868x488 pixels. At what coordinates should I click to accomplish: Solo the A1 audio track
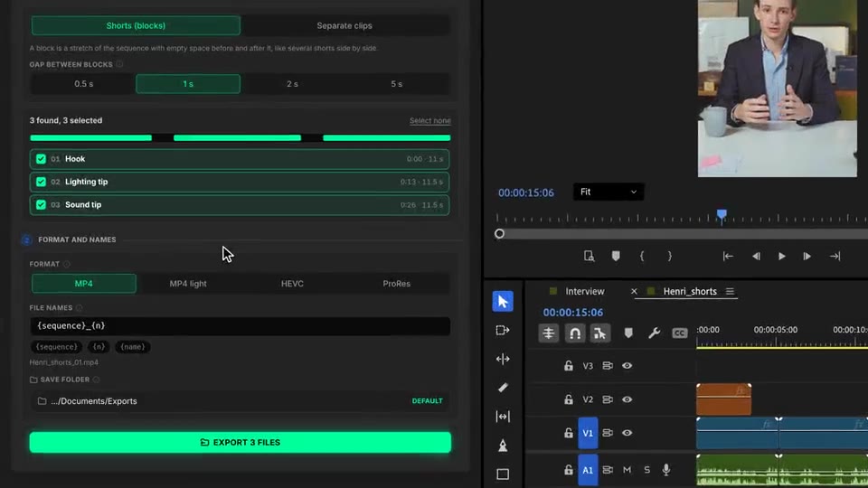pos(646,470)
